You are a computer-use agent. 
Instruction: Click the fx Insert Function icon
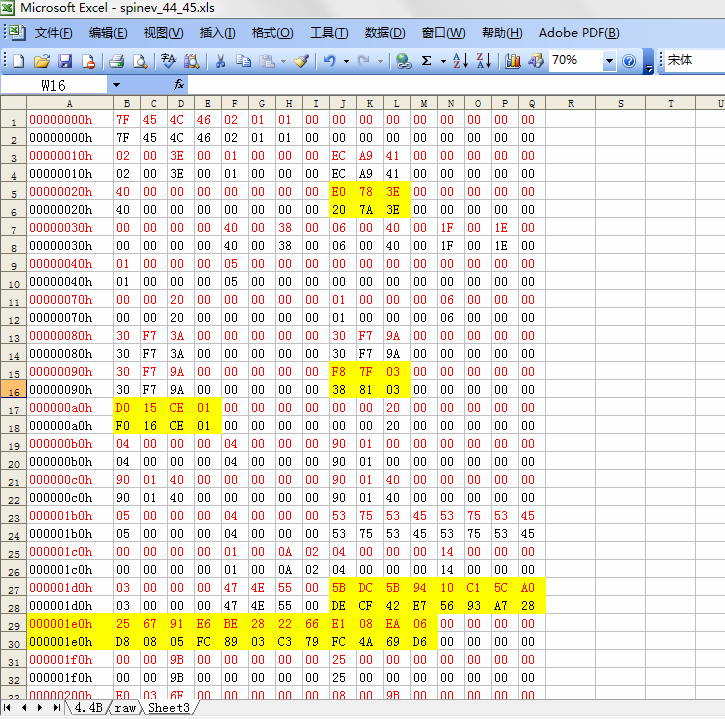point(179,85)
